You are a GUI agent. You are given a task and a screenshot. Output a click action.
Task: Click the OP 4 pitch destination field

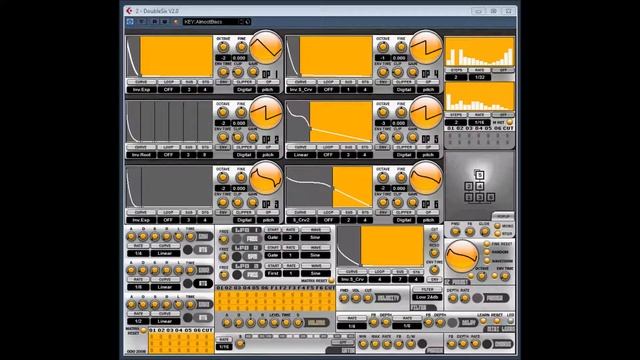point(428,89)
